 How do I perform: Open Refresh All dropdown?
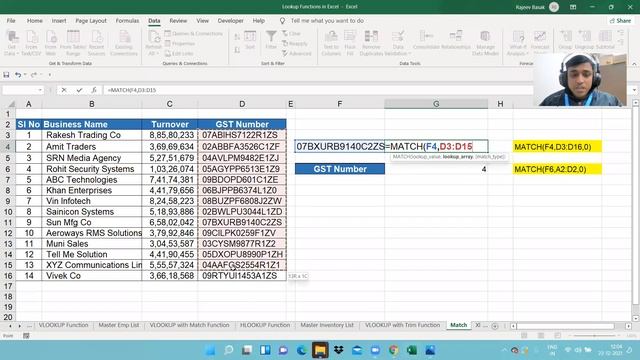pos(153,43)
